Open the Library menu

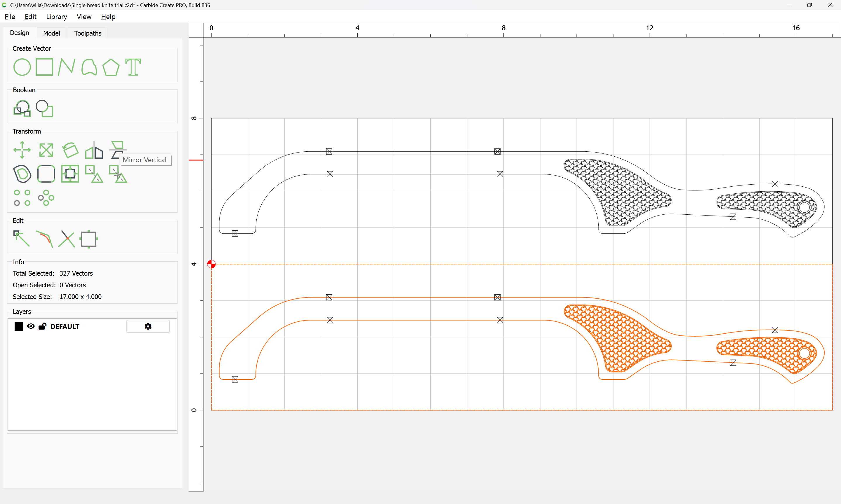(x=56, y=17)
